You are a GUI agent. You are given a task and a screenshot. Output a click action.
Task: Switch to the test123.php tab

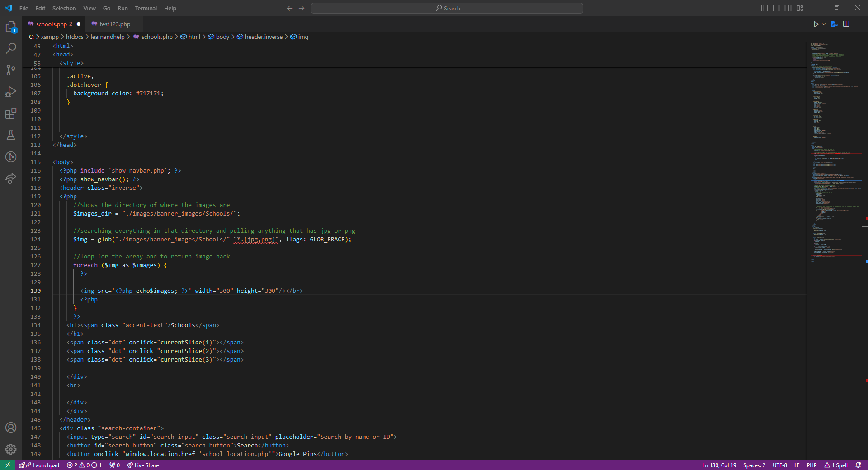(x=115, y=24)
